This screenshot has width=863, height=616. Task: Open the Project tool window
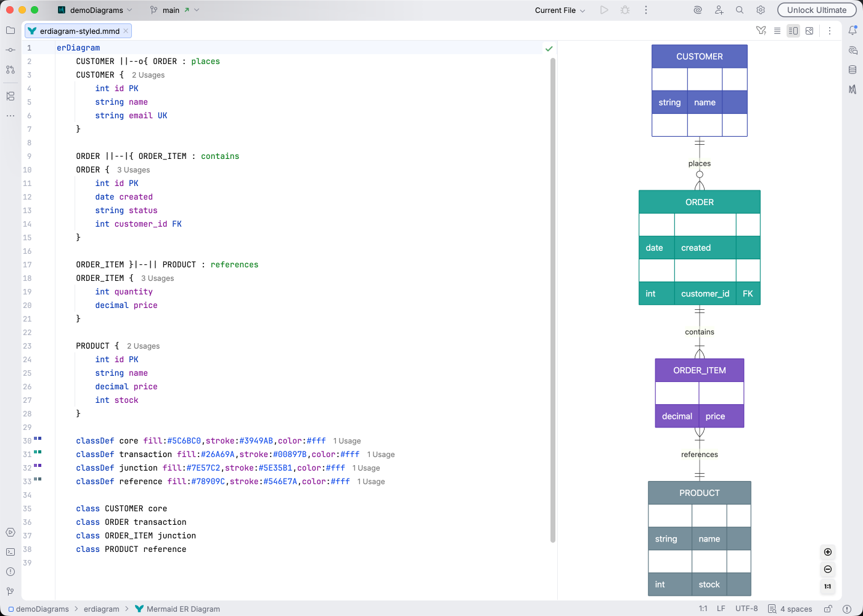pyautogui.click(x=10, y=31)
